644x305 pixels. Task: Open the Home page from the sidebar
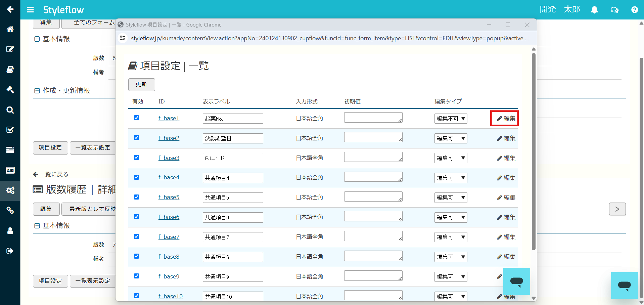click(x=10, y=29)
